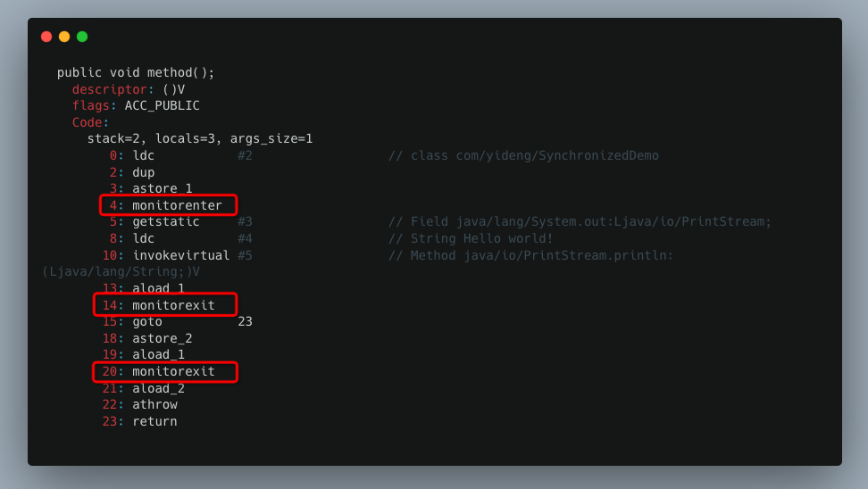
Task: Click the 'String Hello world!' comment
Action: 471,238
